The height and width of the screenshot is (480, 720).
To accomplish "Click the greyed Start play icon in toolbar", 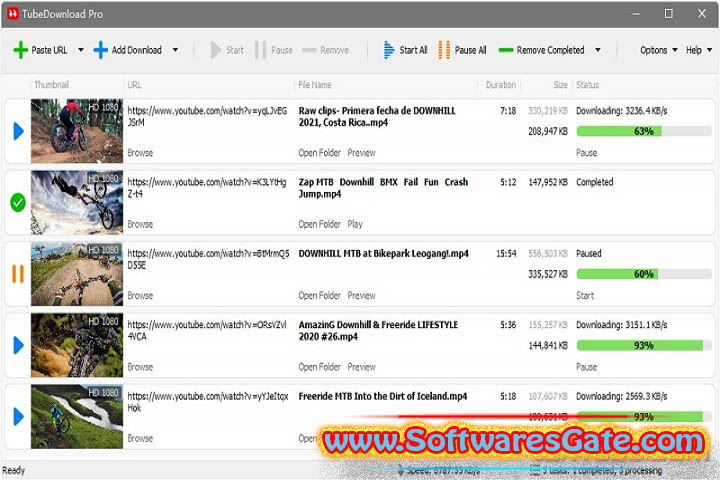I will click(215, 50).
